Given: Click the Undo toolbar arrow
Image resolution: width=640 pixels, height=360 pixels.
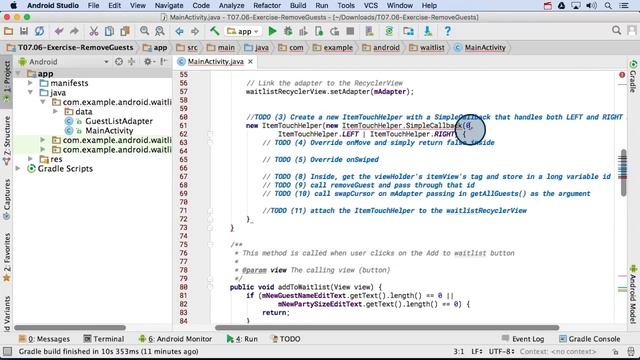Looking at the screenshot, I should 59,31.
